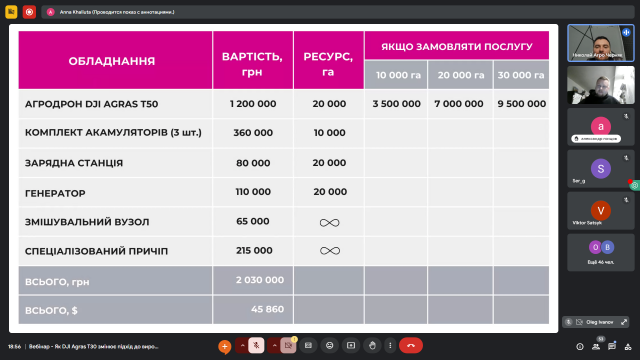640x360 pixels.
Task: Show participants list panel
Action: tap(596, 347)
